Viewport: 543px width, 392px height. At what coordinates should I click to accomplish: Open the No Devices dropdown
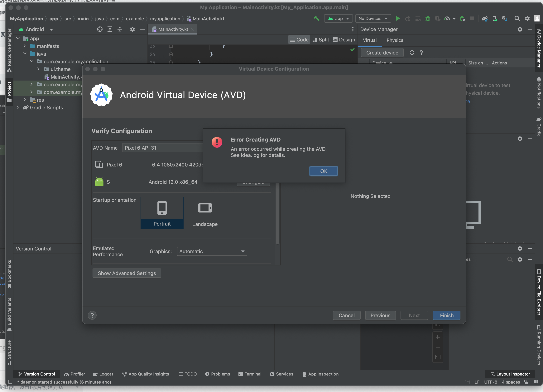[x=373, y=18]
